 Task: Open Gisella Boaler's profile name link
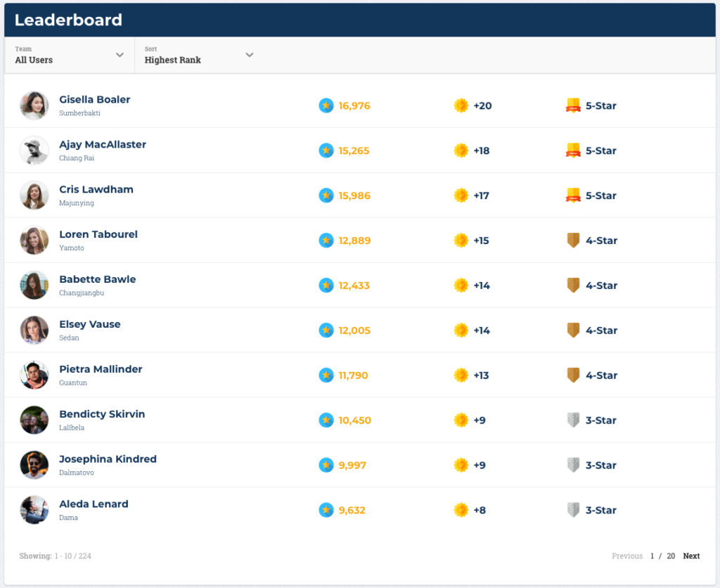(95, 99)
